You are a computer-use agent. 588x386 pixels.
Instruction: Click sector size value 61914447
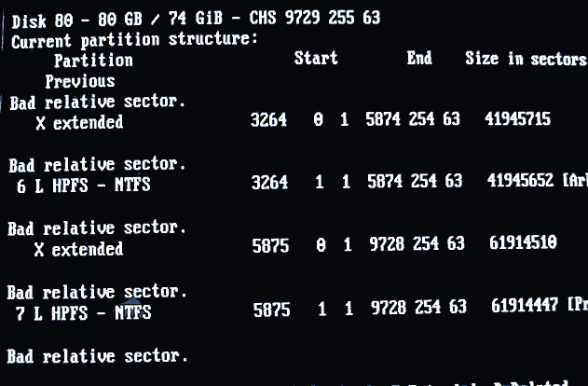(525, 305)
